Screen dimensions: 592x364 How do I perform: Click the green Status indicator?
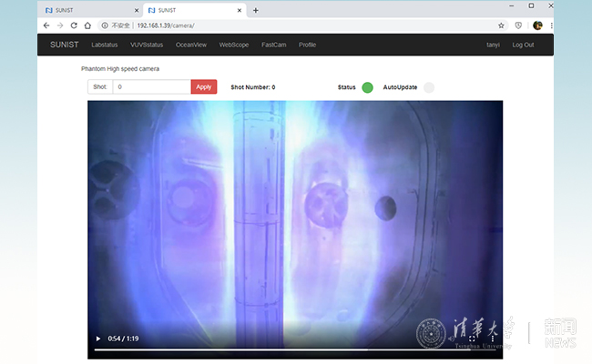[x=367, y=87]
